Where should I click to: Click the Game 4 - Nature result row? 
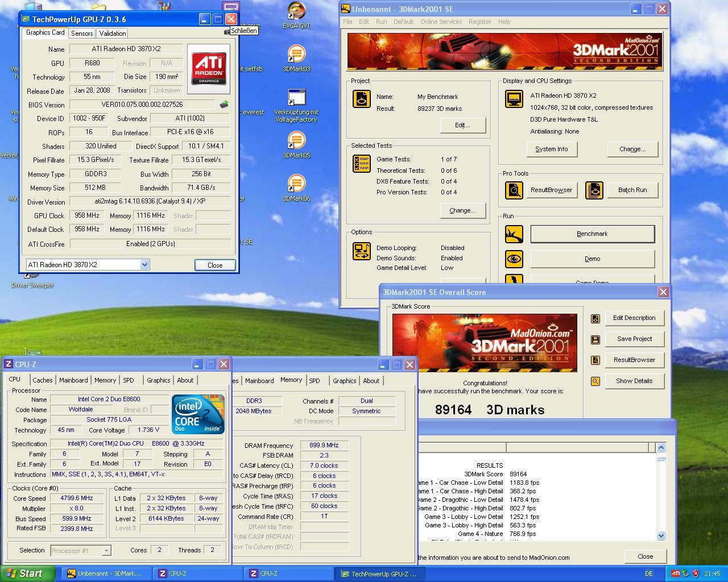pyautogui.click(x=497, y=534)
